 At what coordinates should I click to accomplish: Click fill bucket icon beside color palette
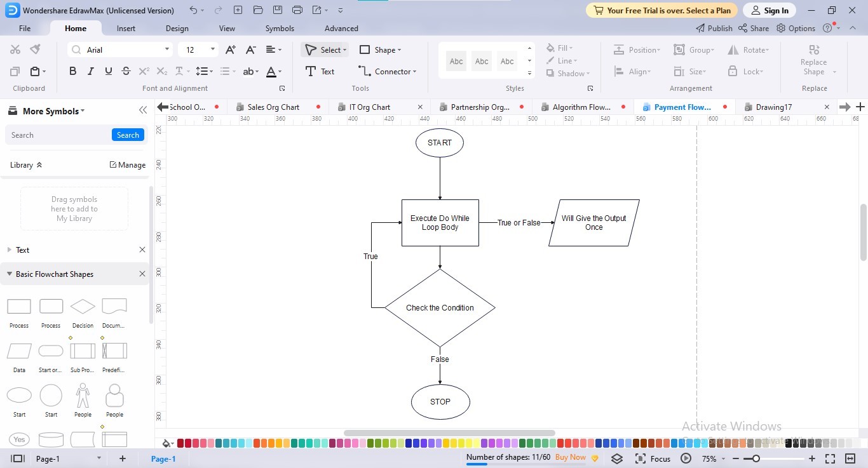[x=166, y=443]
